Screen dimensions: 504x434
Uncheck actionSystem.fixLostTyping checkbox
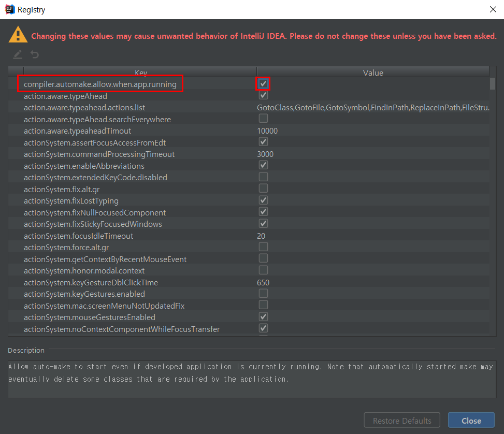coord(263,200)
